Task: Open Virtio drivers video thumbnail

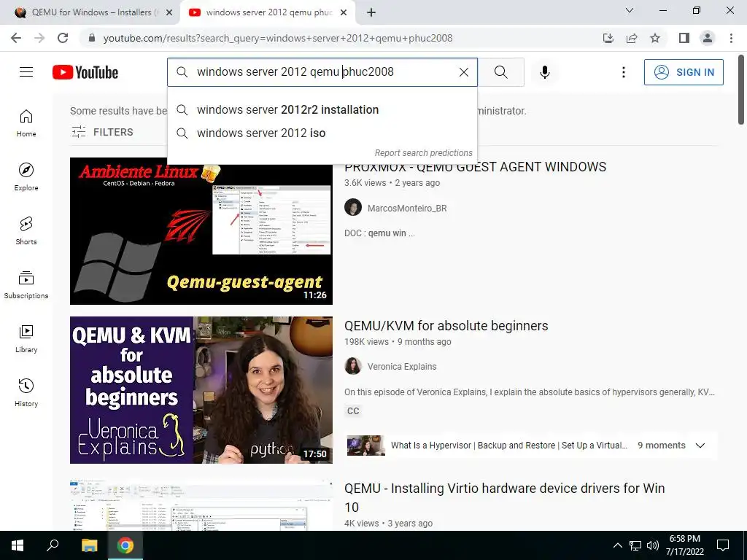Action: coord(201,505)
